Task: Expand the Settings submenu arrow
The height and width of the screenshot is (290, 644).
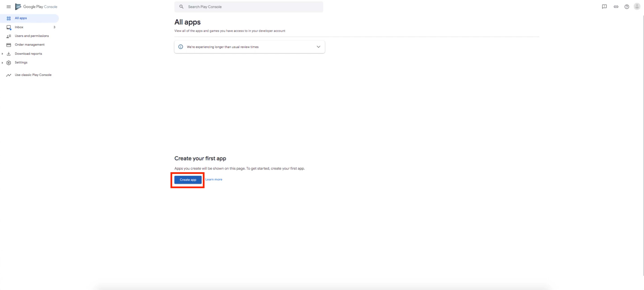Action: click(x=2, y=63)
